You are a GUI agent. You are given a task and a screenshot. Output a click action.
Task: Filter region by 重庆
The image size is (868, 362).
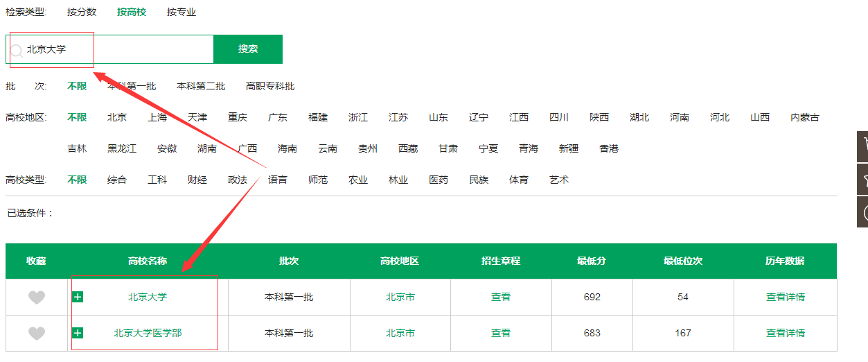coord(238,117)
